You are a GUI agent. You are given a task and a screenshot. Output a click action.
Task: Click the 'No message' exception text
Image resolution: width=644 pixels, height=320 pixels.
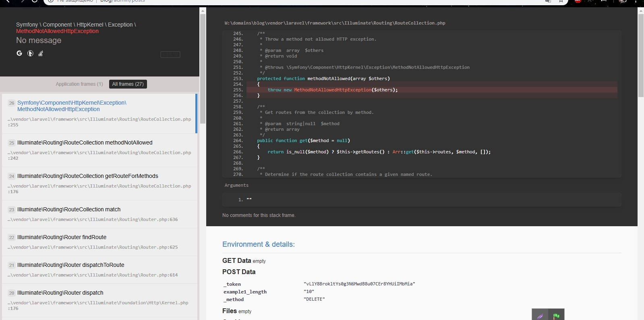pos(39,40)
